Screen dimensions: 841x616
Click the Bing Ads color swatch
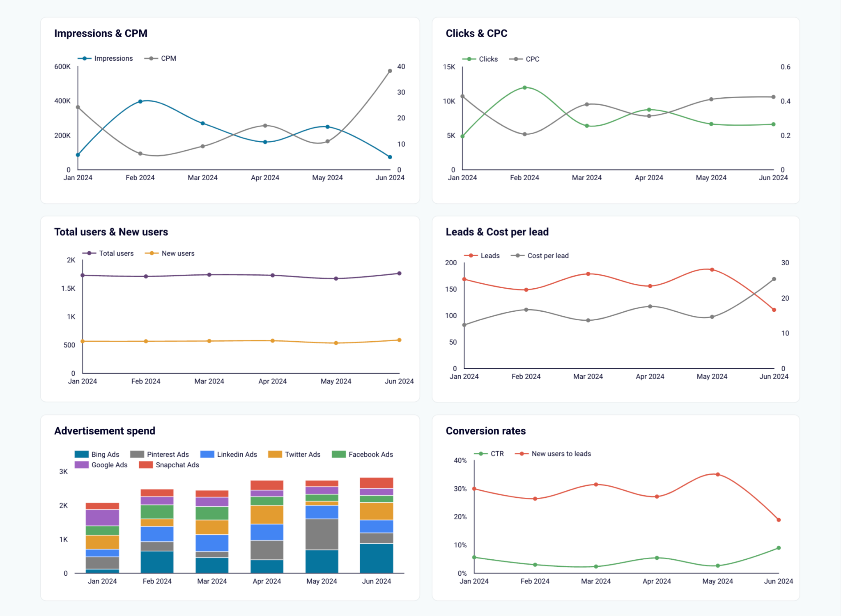[81, 454]
